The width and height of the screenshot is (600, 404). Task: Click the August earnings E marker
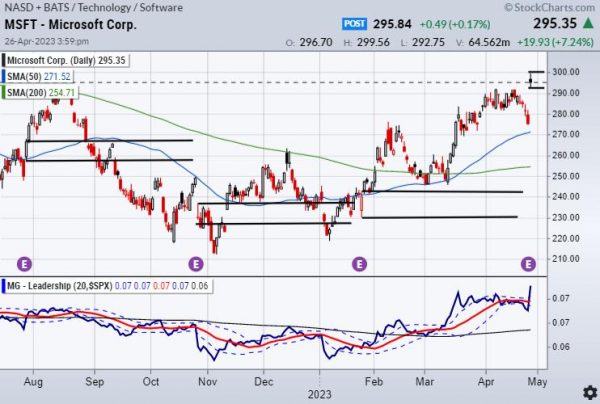coord(24,264)
